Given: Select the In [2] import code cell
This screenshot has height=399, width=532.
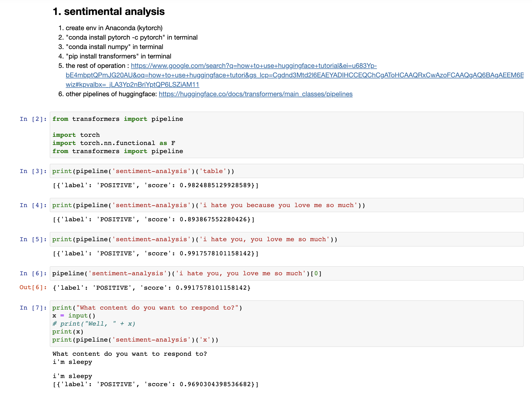Looking at the screenshot, I should [184, 135].
